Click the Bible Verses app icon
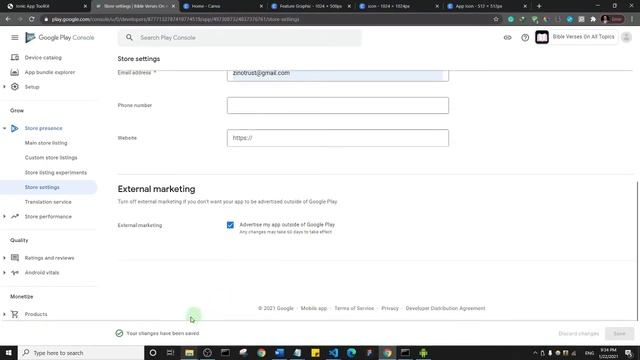This screenshot has width=640, height=360. pyautogui.click(x=542, y=38)
